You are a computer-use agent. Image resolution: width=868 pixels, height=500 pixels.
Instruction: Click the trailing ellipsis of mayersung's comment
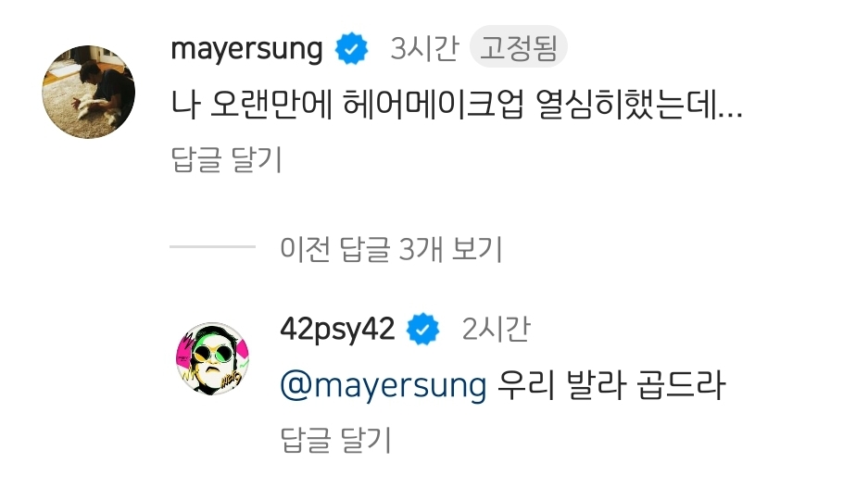730,114
